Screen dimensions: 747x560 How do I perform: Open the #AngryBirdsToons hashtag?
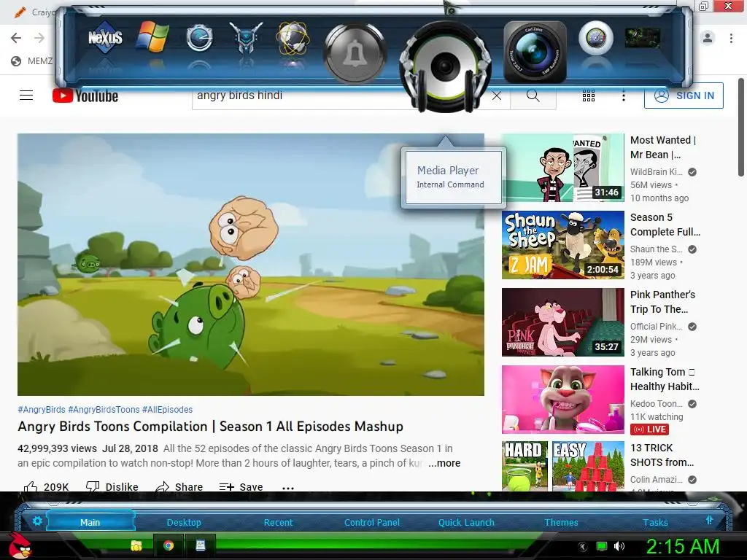click(104, 410)
